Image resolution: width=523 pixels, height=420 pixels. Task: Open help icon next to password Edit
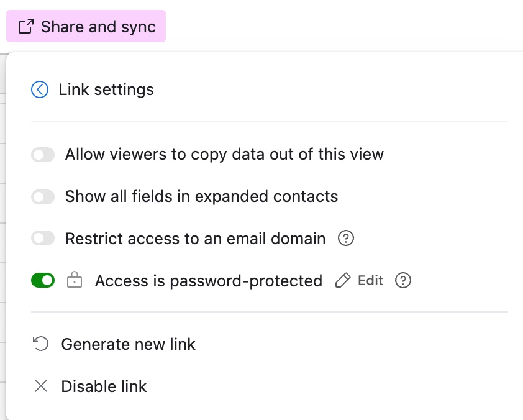pyautogui.click(x=403, y=281)
